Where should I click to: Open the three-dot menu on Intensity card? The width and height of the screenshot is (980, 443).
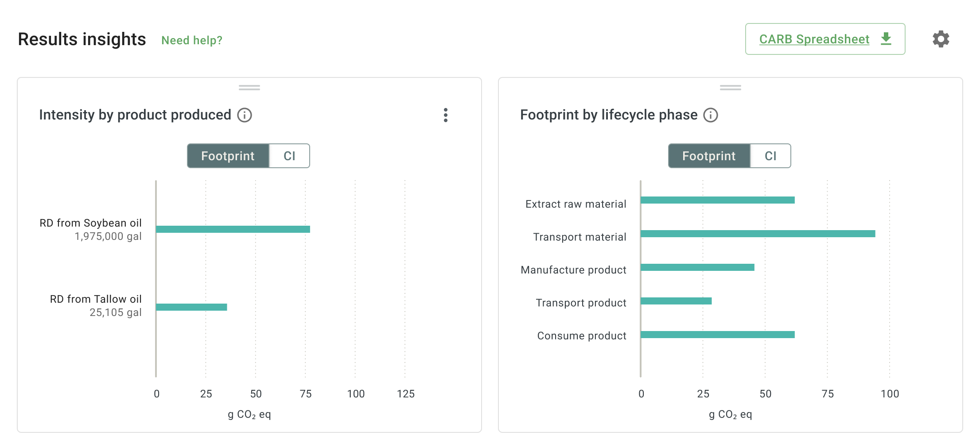[x=446, y=115]
